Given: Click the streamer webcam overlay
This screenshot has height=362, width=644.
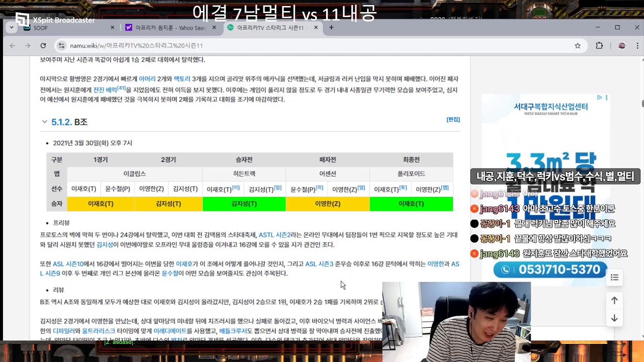Looking at the screenshot, I should tap(456, 322).
